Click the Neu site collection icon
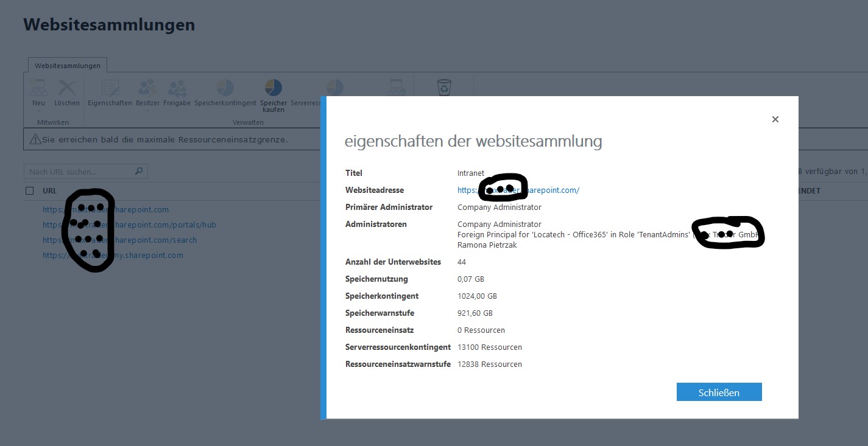868x446 pixels. click(38, 88)
